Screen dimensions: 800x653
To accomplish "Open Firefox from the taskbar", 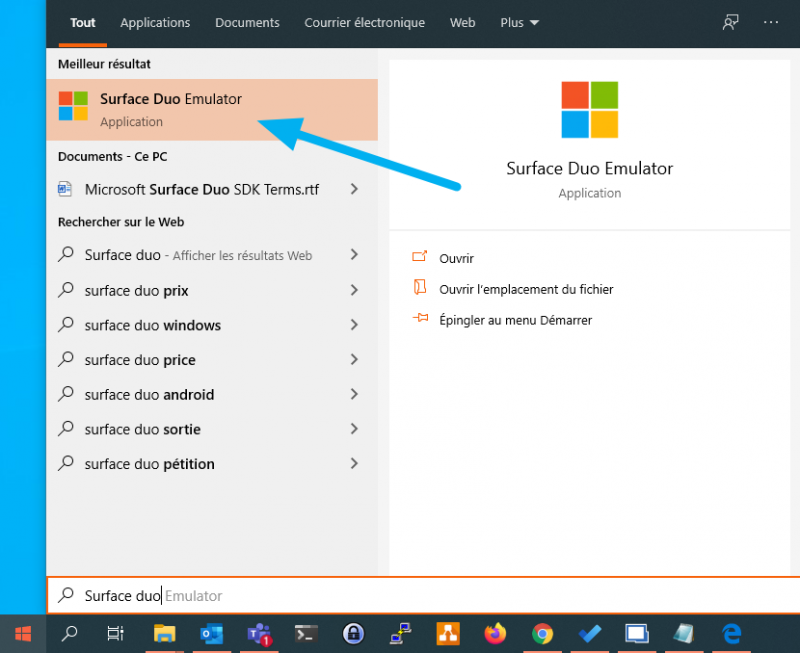I will pyautogui.click(x=495, y=633).
